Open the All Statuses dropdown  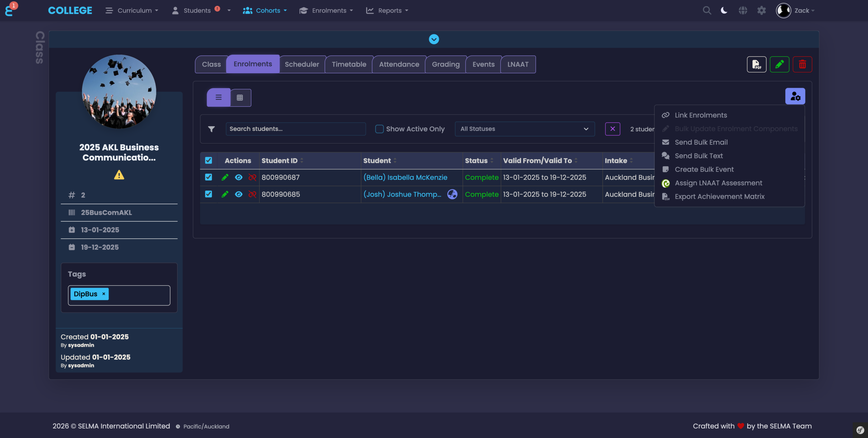tap(525, 129)
